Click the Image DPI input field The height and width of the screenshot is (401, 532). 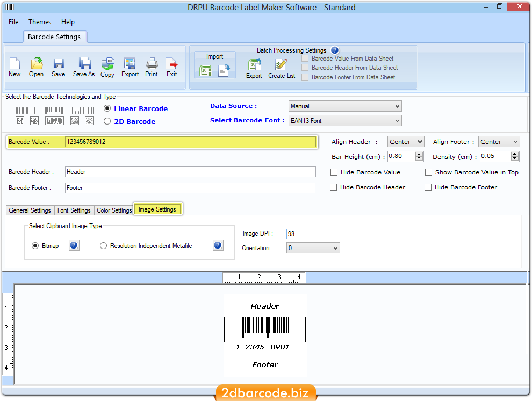(313, 234)
